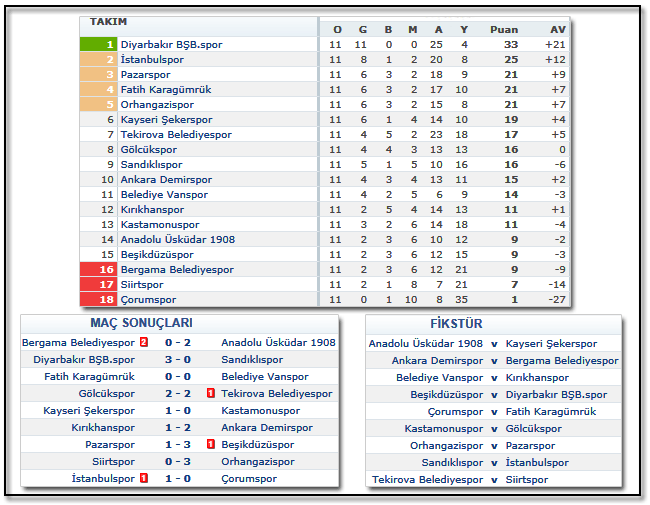Viewport: 650px width, 505px height.
Task: Click the Puan column header
Action: click(x=504, y=29)
